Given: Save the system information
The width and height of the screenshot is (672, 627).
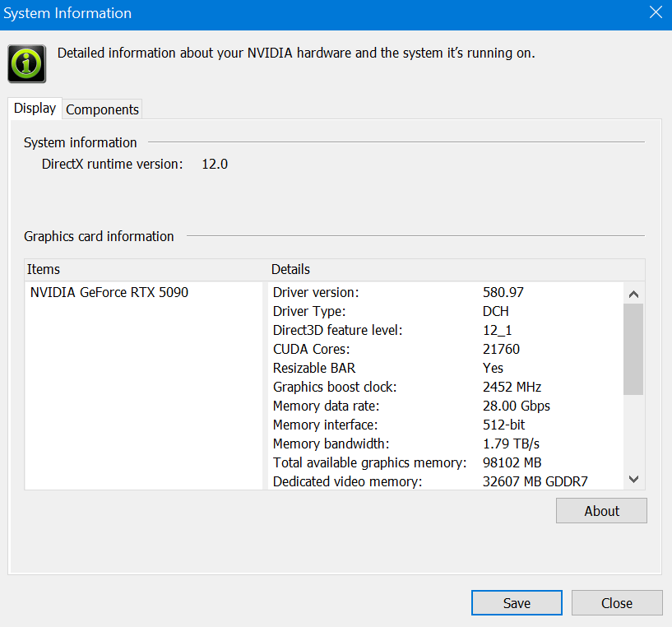Looking at the screenshot, I should [517, 603].
